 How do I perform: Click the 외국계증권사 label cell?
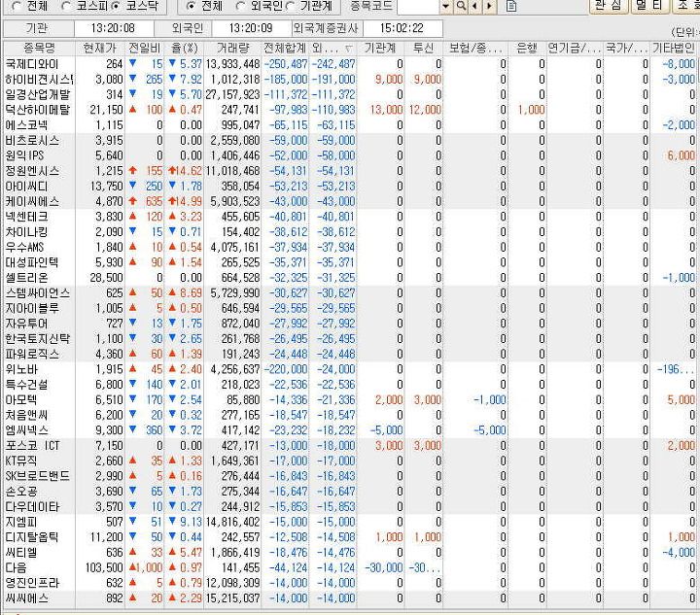[x=326, y=28]
